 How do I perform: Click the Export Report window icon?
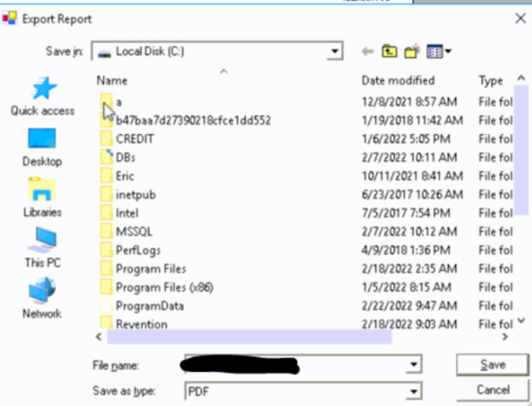point(10,19)
